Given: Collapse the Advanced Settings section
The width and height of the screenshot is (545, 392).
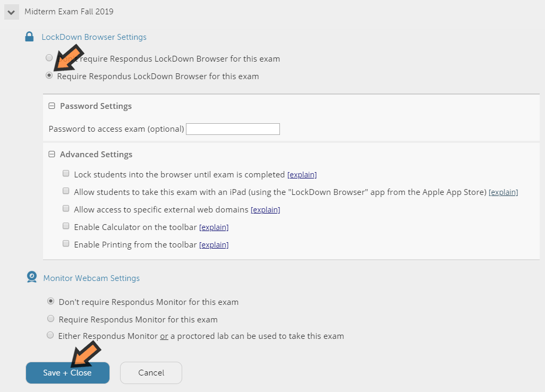Looking at the screenshot, I should point(52,154).
